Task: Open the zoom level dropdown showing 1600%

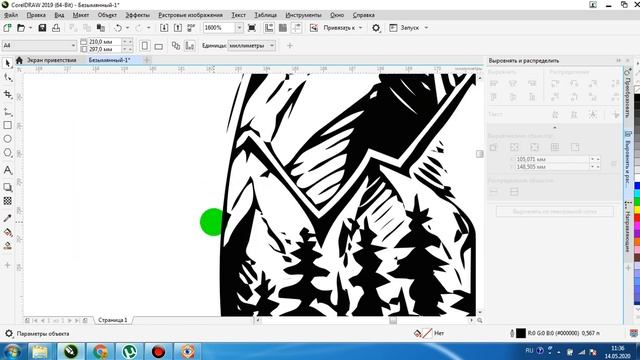Action: [x=239, y=28]
